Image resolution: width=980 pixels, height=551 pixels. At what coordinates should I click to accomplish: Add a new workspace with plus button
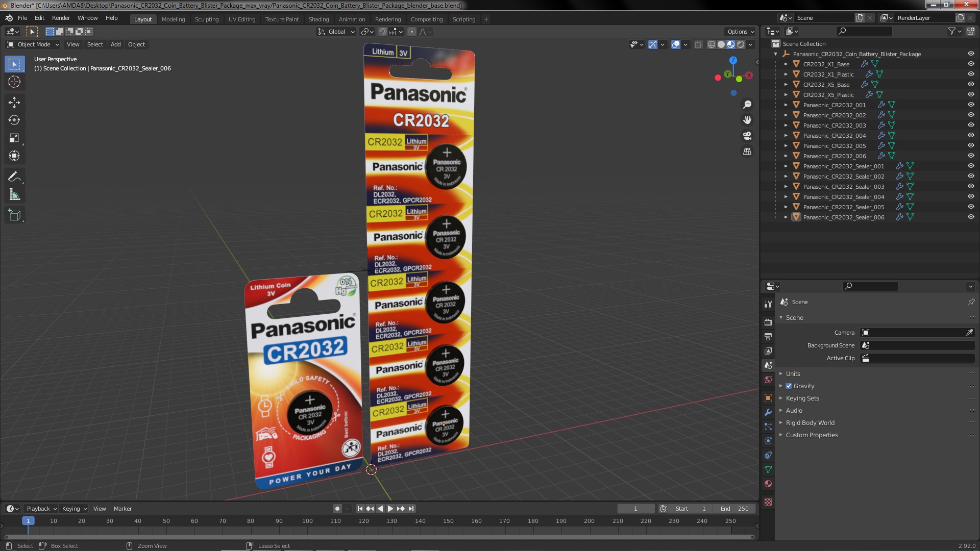pyautogui.click(x=486, y=19)
